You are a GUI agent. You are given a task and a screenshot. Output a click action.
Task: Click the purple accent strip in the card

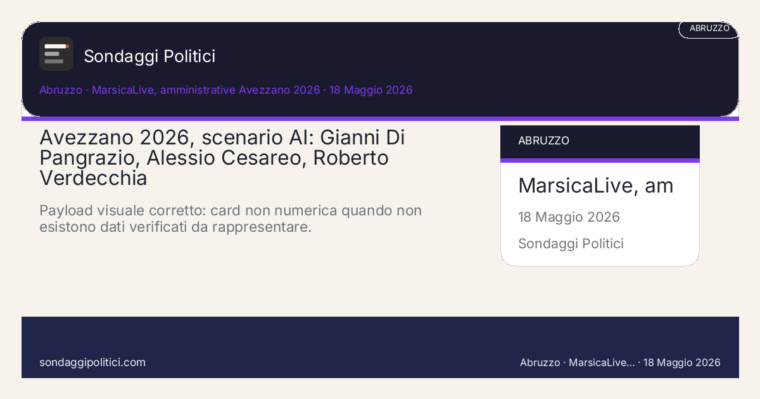pyautogui.click(x=600, y=160)
